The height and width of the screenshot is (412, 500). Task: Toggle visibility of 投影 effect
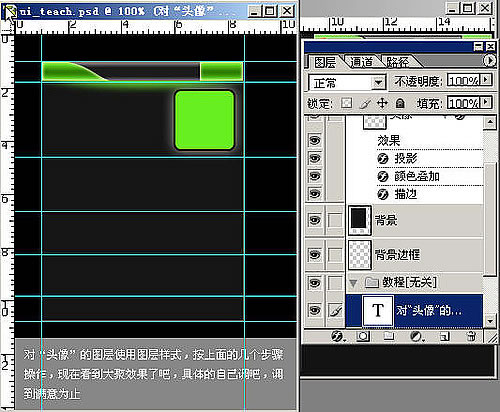314,158
